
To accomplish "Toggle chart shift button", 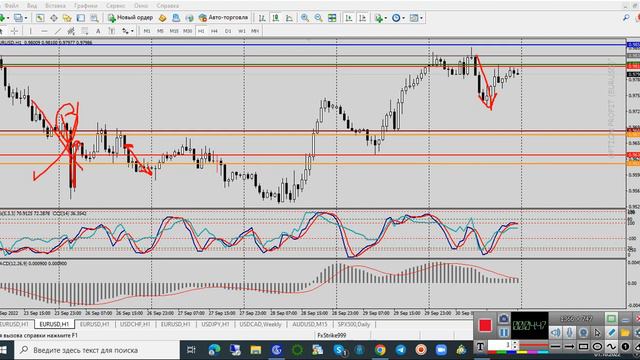I will pos(362,18).
